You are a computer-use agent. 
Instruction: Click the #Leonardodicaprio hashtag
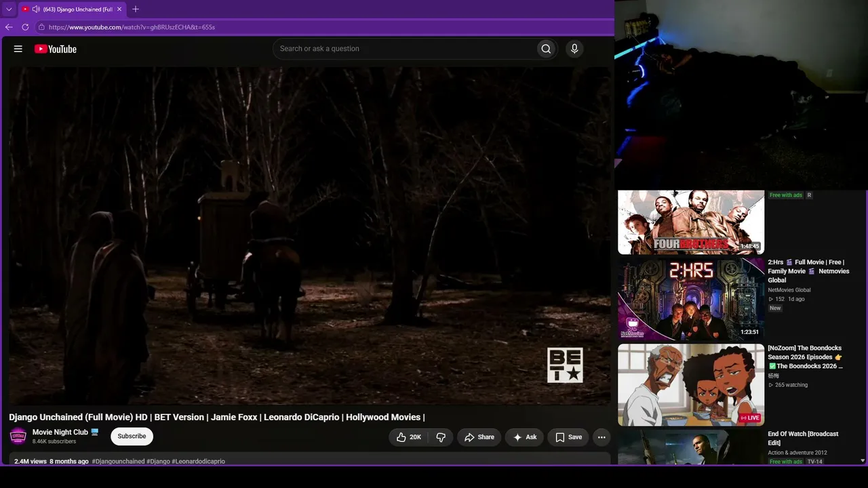(x=198, y=462)
